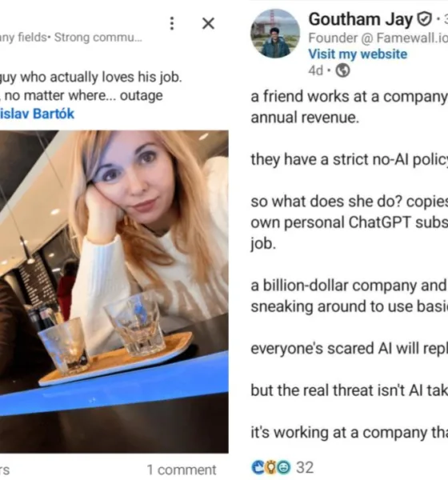Click the globe public visibility icon
The image size is (448, 480).
(342, 70)
